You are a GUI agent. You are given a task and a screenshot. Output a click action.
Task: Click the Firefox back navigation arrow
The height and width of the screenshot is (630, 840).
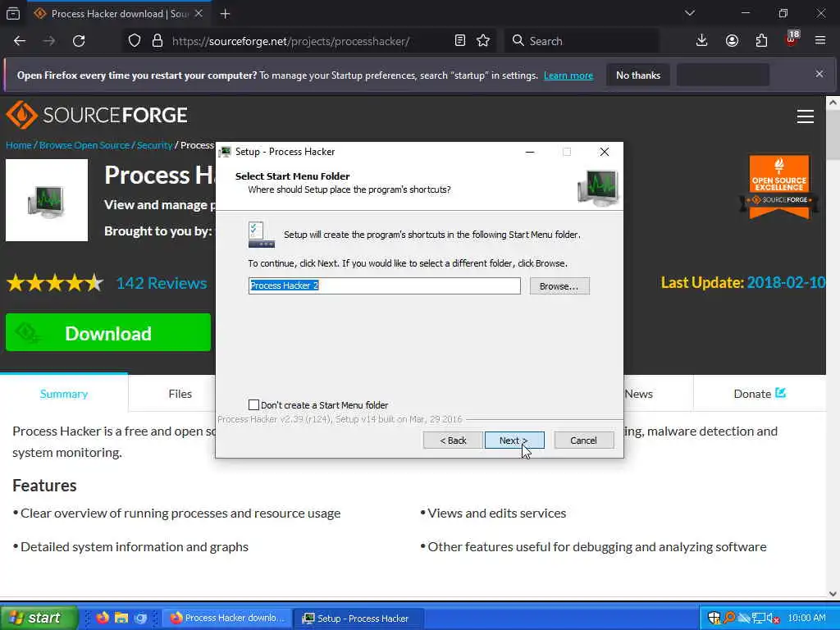(20, 41)
